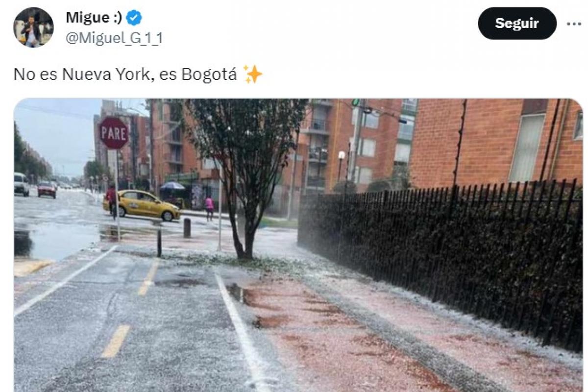588x392 pixels.
Task: Click the white van at the photo's left edge
Action: point(21,184)
